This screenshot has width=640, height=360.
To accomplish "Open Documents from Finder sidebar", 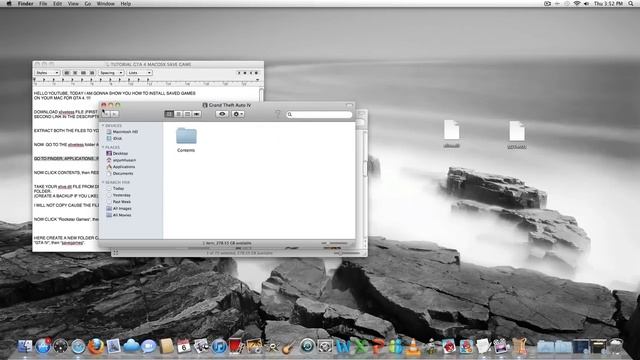I will point(120,173).
